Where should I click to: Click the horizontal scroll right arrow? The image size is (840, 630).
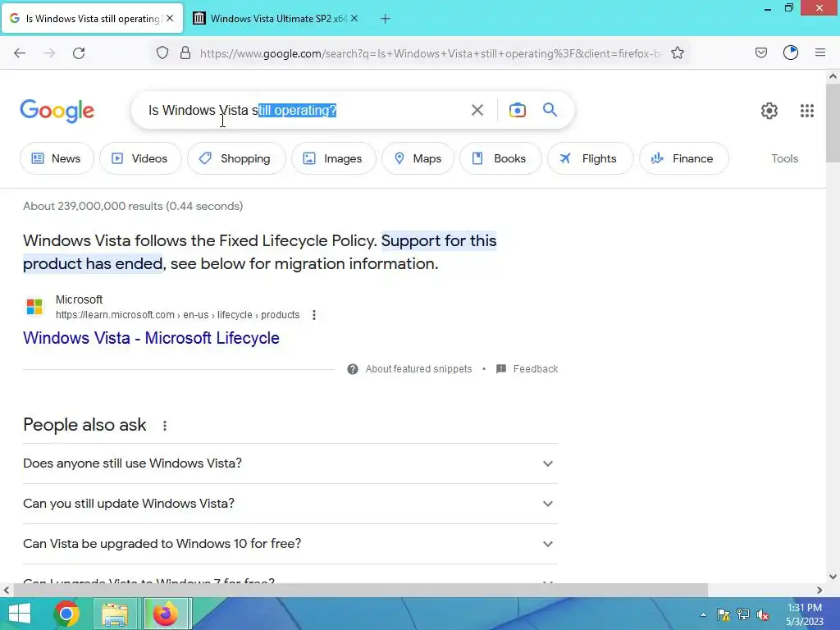tap(819, 590)
